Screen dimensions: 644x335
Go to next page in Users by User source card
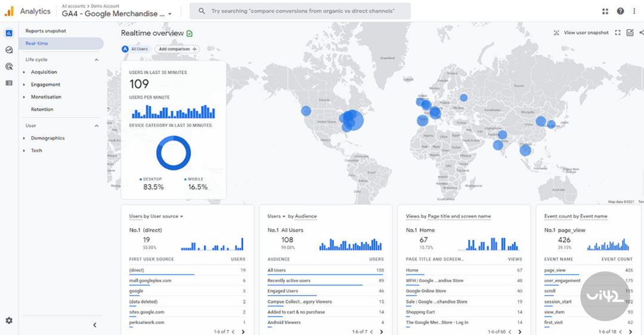click(243, 331)
